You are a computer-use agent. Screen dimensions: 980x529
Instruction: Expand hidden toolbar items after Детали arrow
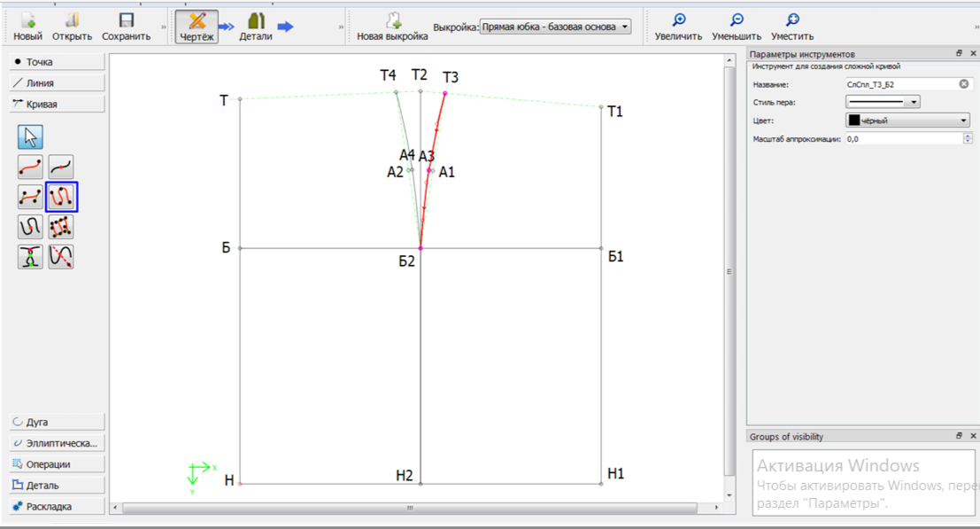pyautogui.click(x=341, y=27)
